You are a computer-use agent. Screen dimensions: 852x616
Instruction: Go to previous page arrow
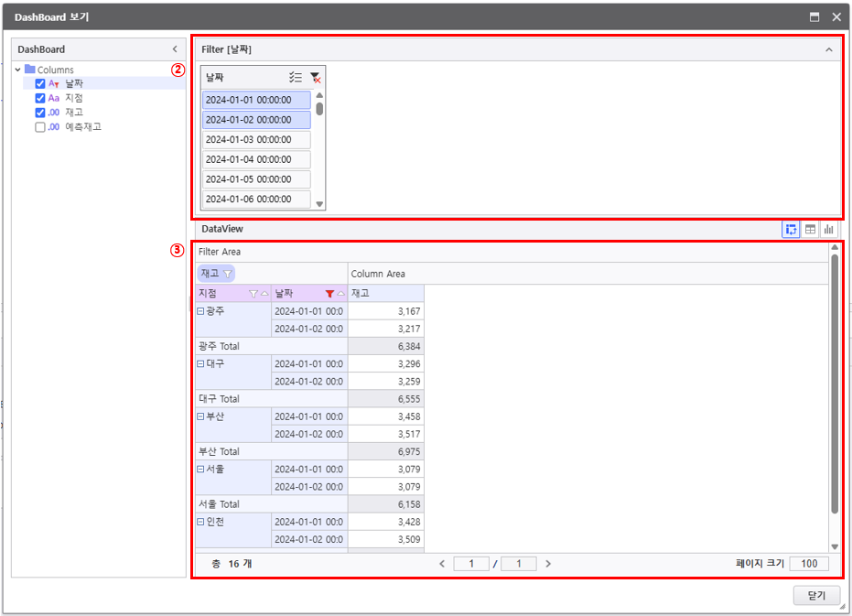[442, 564]
